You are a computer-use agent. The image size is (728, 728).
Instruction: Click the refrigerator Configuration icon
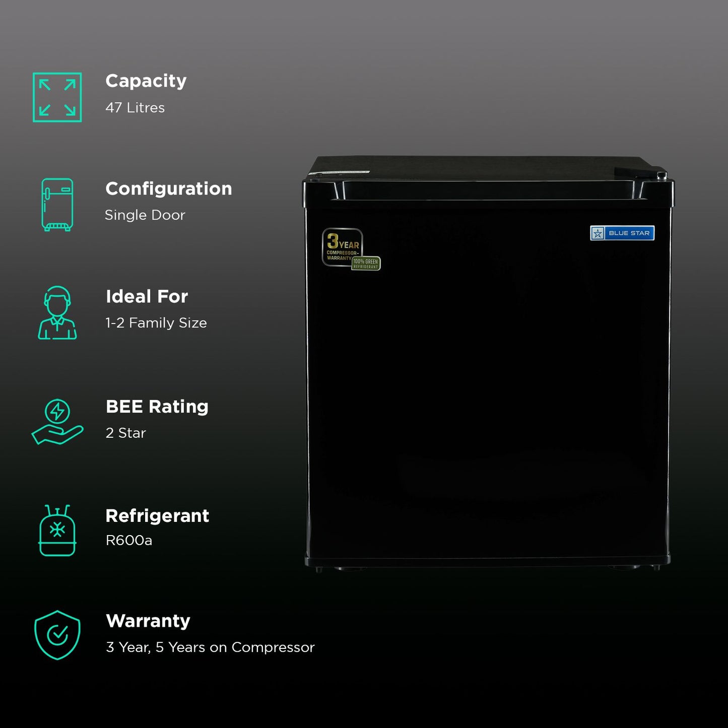point(57,205)
